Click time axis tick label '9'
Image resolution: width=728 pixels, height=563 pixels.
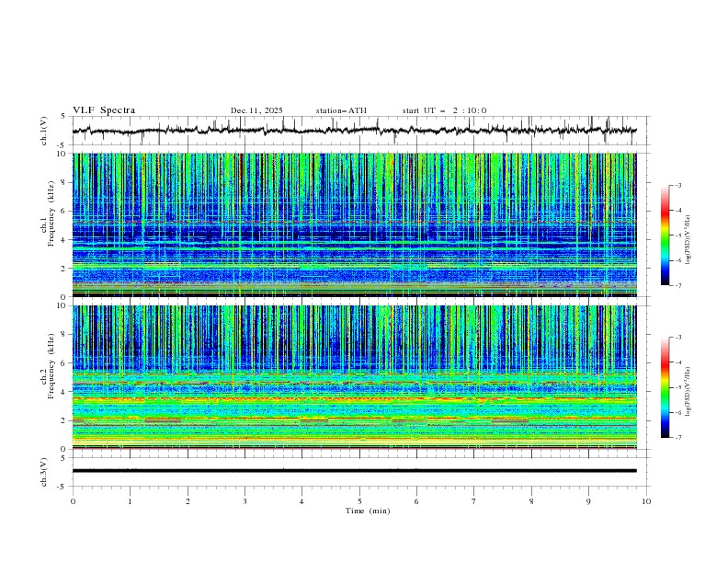coord(588,501)
